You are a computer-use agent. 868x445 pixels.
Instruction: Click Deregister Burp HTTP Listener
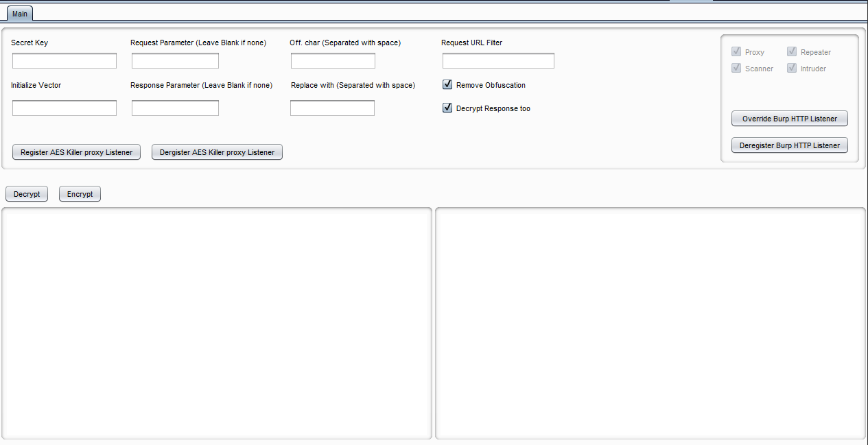pyautogui.click(x=789, y=145)
